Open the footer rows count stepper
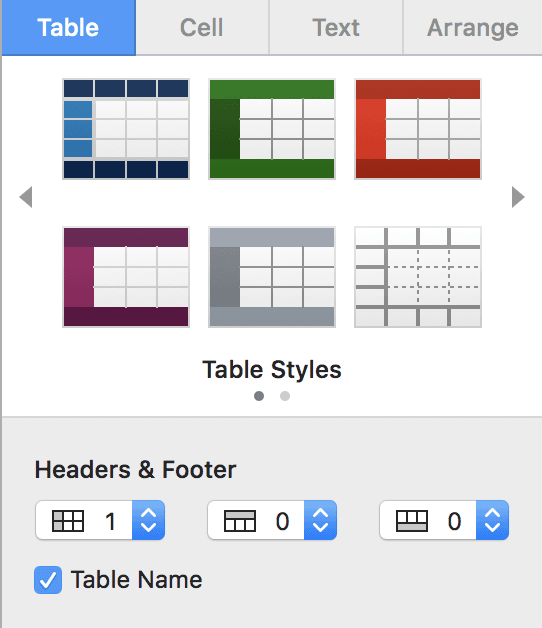This screenshot has width=542, height=628. (x=492, y=520)
